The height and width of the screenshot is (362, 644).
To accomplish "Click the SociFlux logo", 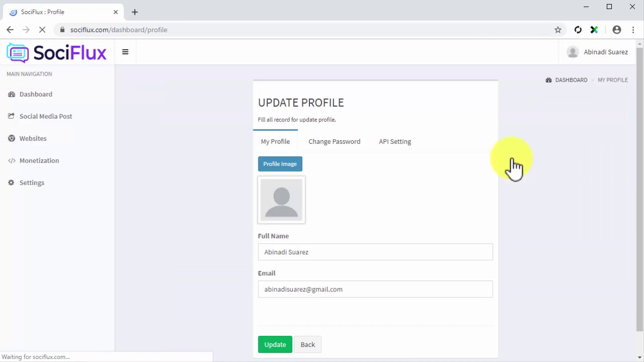I will 56,52.
